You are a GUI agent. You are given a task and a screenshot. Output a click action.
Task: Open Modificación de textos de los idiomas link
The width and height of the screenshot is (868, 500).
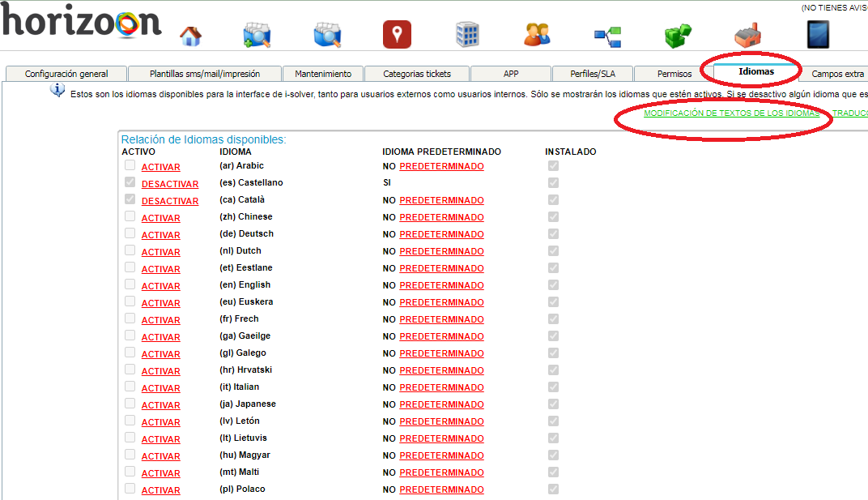click(731, 113)
